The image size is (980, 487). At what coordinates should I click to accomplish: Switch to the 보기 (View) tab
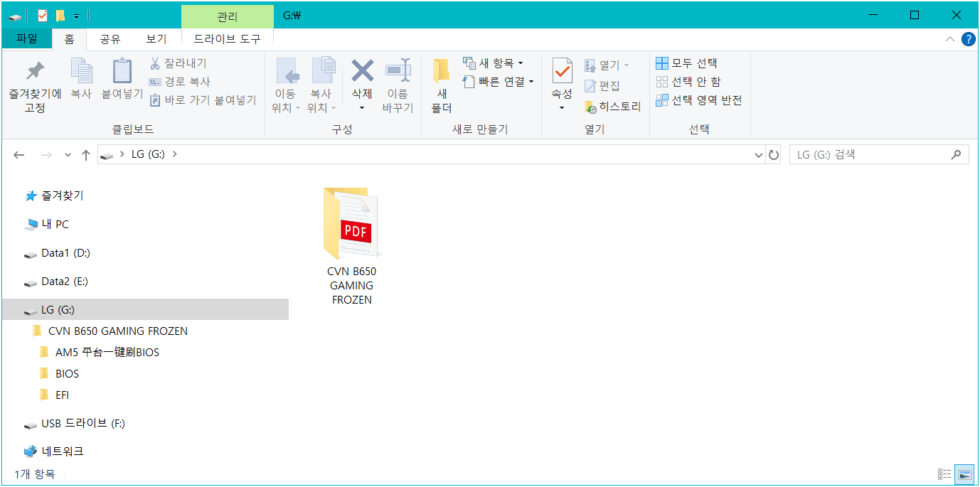(x=156, y=39)
